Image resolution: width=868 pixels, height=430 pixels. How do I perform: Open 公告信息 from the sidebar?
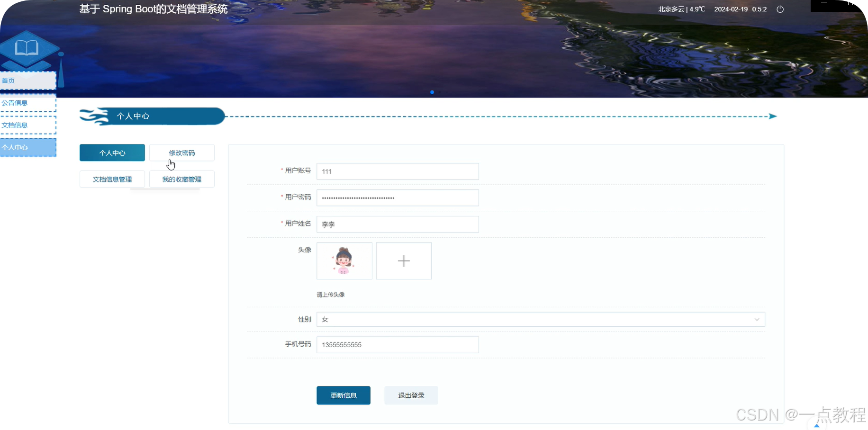pyautogui.click(x=15, y=103)
